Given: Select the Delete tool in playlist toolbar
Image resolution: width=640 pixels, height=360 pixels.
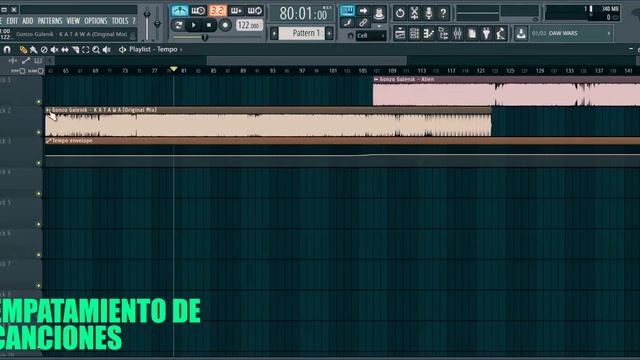Looking at the screenshot, I should coord(44,50).
